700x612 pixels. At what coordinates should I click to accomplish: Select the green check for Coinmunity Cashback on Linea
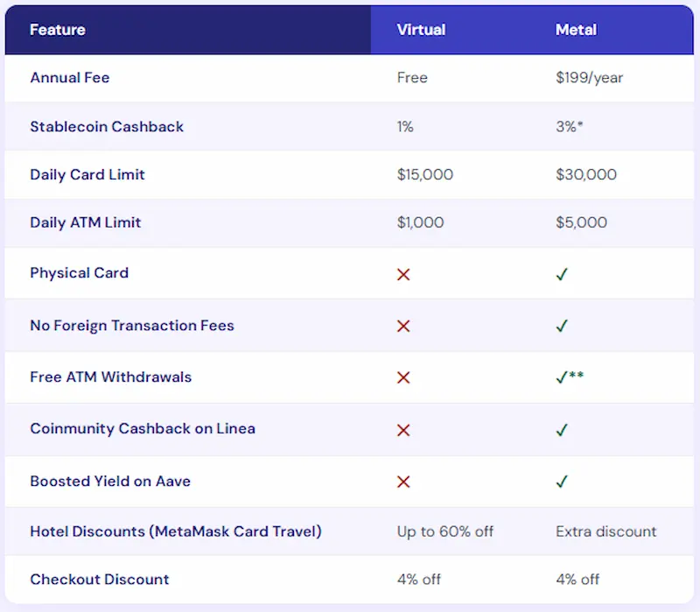[563, 429]
